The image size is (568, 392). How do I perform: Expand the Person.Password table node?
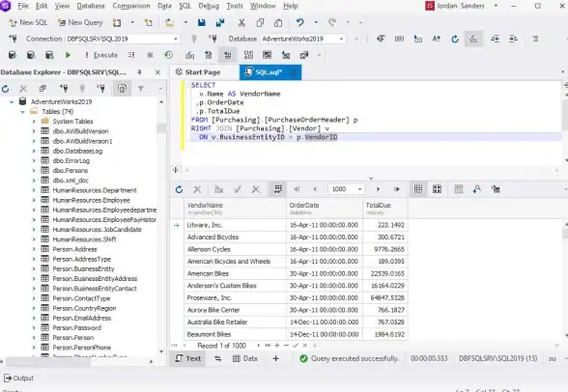pos(34,327)
